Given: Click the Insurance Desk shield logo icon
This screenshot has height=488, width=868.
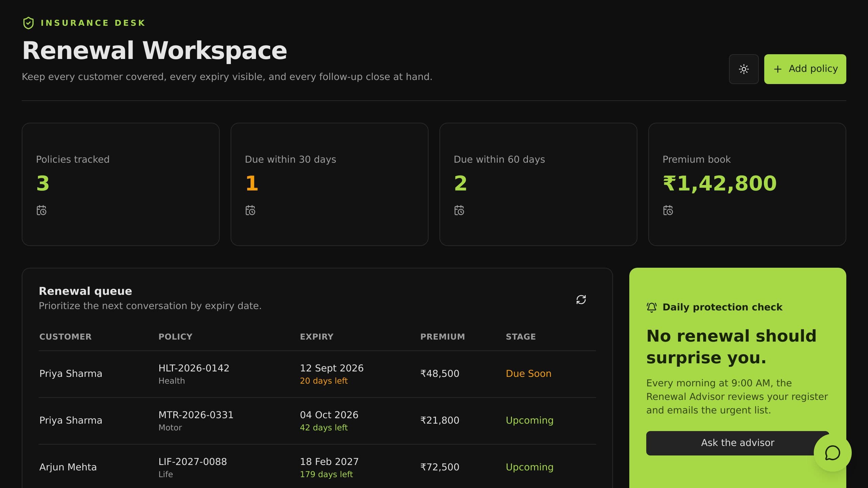Looking at the screenshot, I should (x=28, y=23).
